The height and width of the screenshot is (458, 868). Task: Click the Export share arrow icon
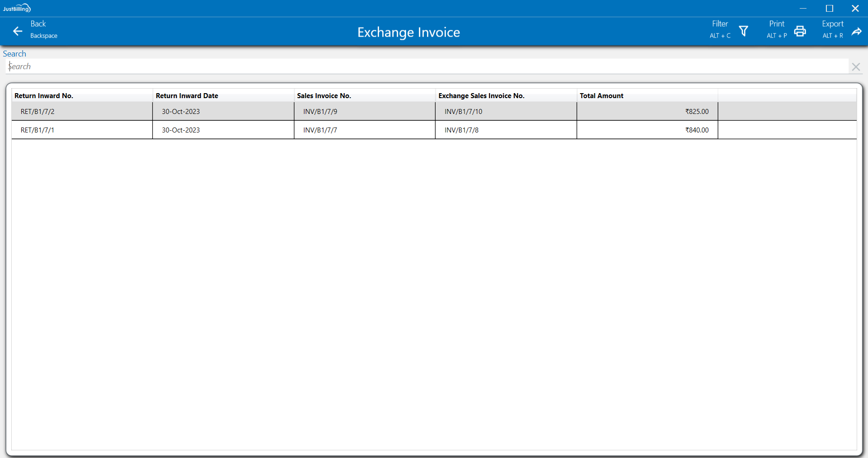(856, 31)
